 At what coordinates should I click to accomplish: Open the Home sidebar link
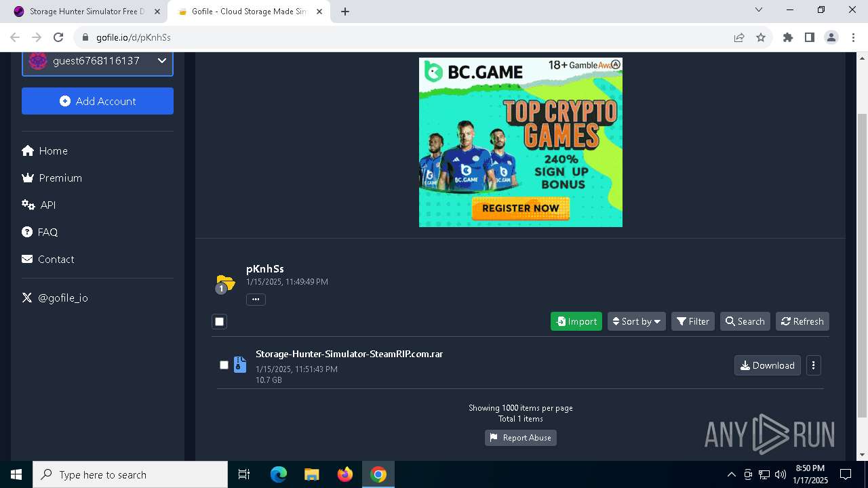point(45,150)
